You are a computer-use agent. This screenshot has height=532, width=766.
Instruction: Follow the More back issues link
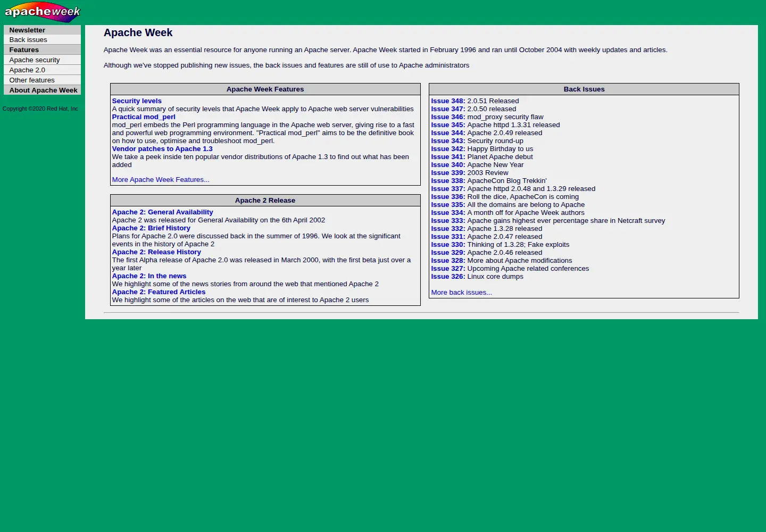coord(461,293)
